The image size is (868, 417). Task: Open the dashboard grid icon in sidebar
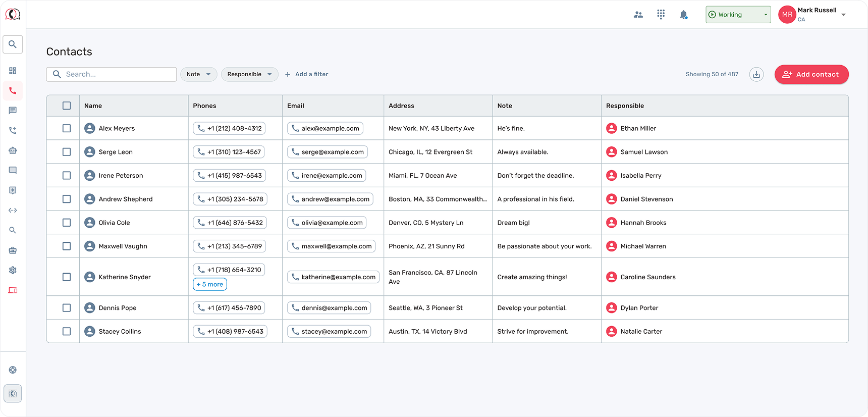click(13, 71)
